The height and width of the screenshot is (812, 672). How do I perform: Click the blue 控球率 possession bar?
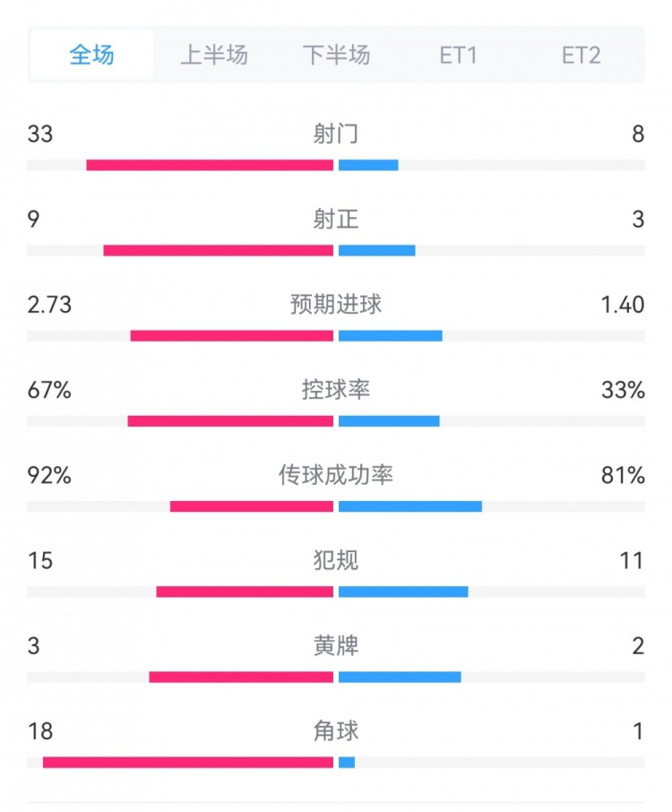(x=389, y=421)
